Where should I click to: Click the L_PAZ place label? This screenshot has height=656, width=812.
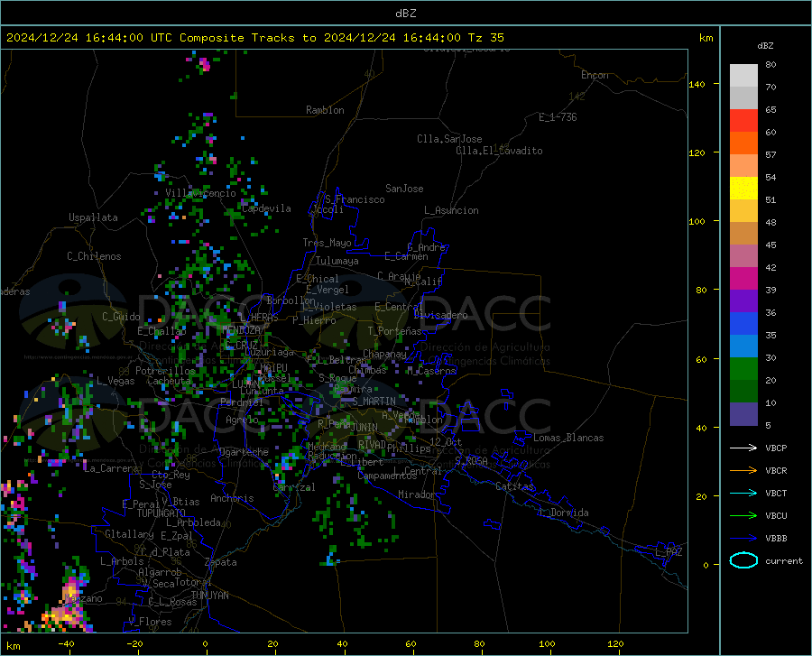coord(669,552)
